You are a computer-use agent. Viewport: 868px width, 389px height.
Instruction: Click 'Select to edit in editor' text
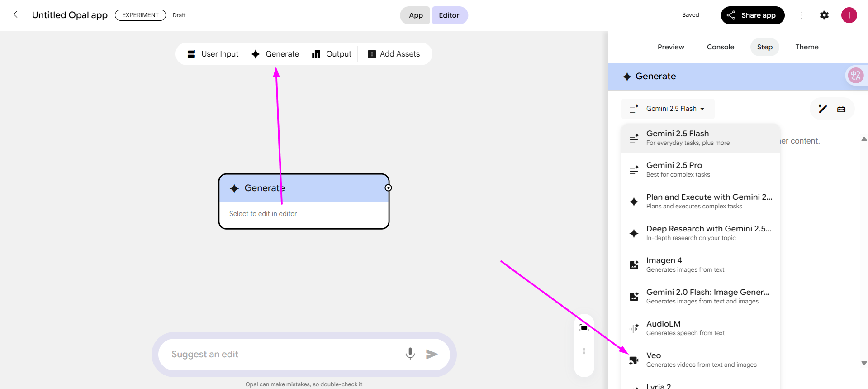point(263,214)
